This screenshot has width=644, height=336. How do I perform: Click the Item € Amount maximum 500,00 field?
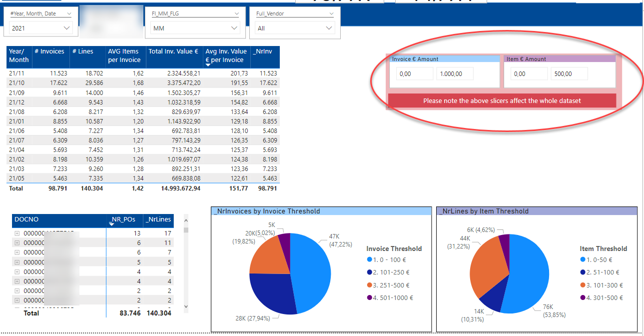(570, 74)
